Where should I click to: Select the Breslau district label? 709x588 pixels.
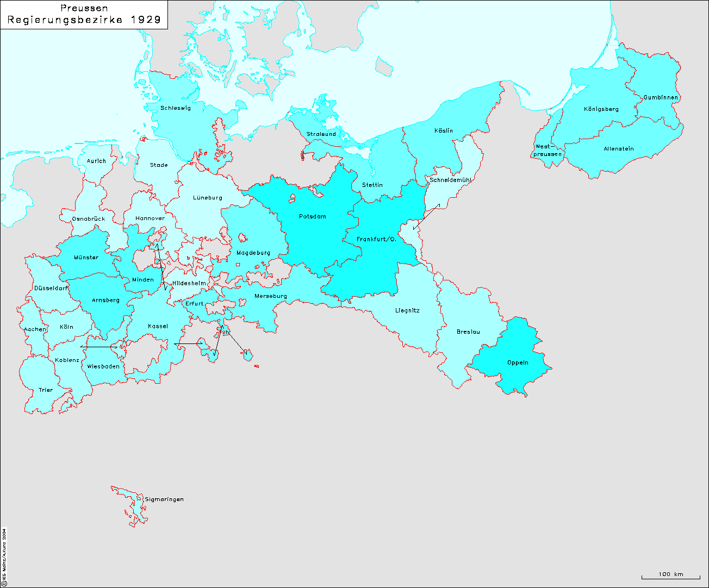point(468,332)
